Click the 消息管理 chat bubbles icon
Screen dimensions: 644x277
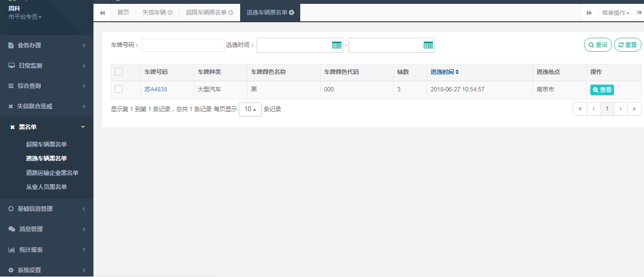pos(12,229)
